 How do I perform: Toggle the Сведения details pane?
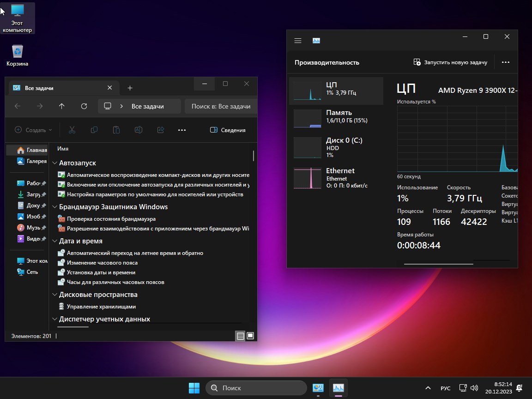(x=228, y=130)
